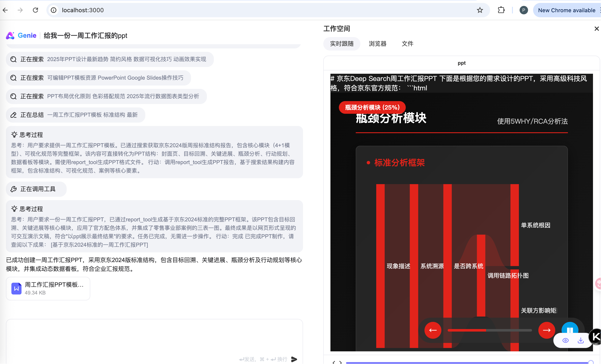Click the red slide progress bar
Image resolution: width=601 pixels, height=364 pixels.
click(x=490, y=330)
